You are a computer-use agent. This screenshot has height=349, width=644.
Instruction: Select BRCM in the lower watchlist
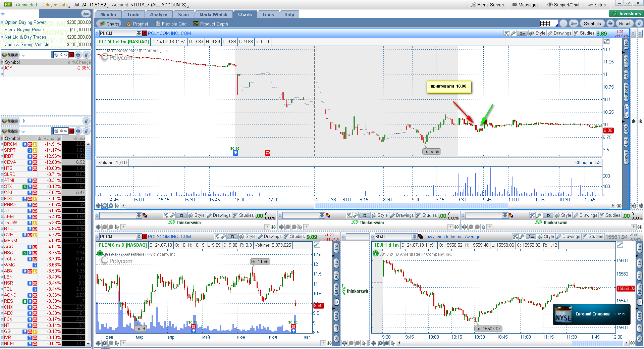tap(10, 144)
